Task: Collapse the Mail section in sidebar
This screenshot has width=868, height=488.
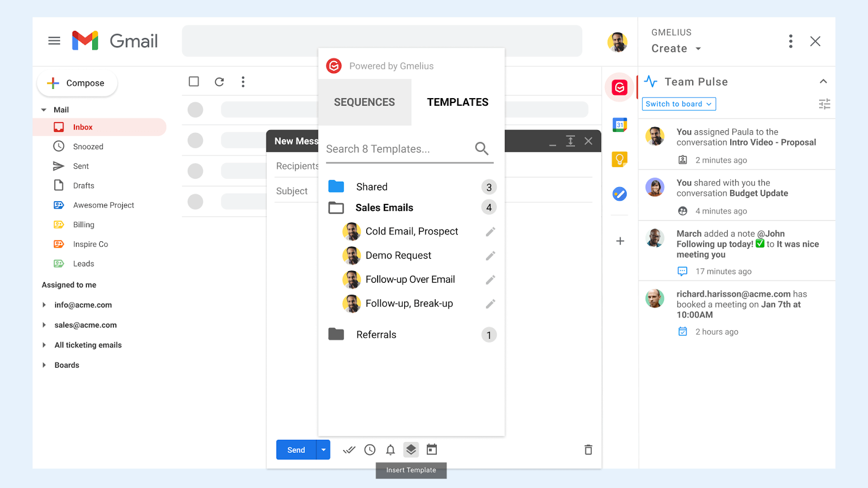Action: click(44, 110)
